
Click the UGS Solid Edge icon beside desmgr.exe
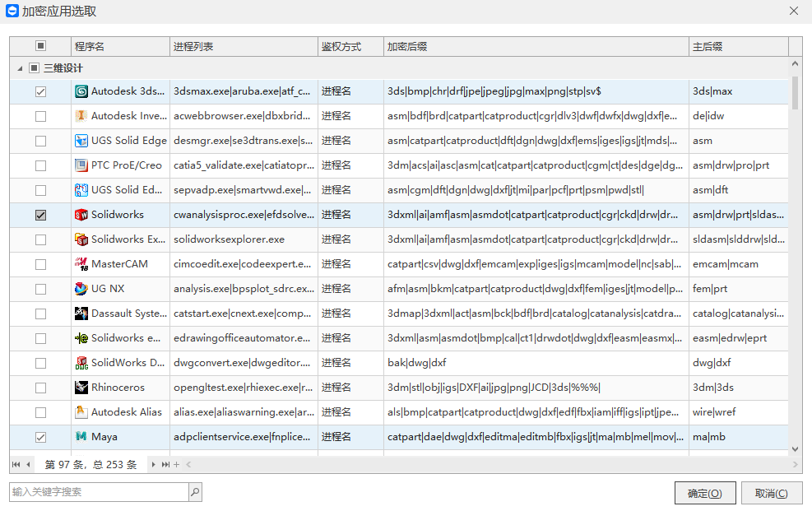[x=81, y=141]
